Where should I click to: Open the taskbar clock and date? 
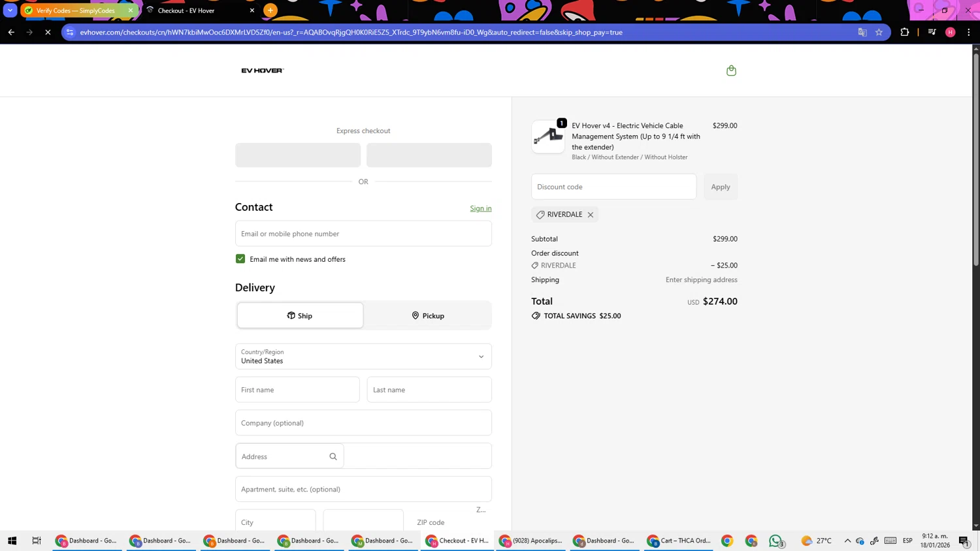click(x=935, y=541)
